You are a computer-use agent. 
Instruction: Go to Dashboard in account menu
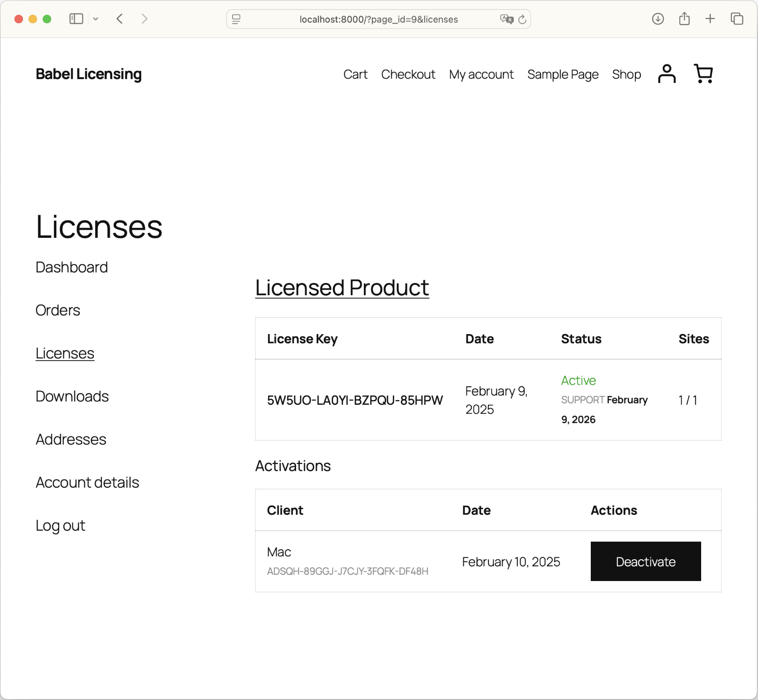[72, 267]
